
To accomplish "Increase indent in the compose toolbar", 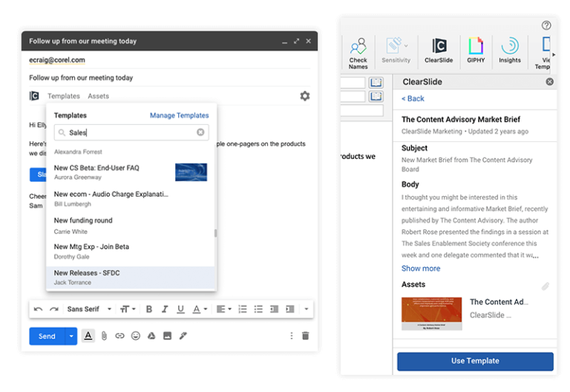I will point(290,309).
